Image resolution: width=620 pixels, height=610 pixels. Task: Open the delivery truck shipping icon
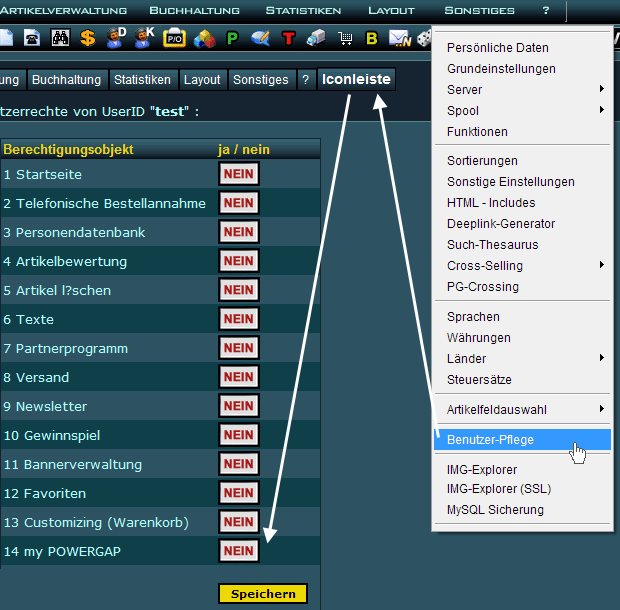[x=316, y=38]
